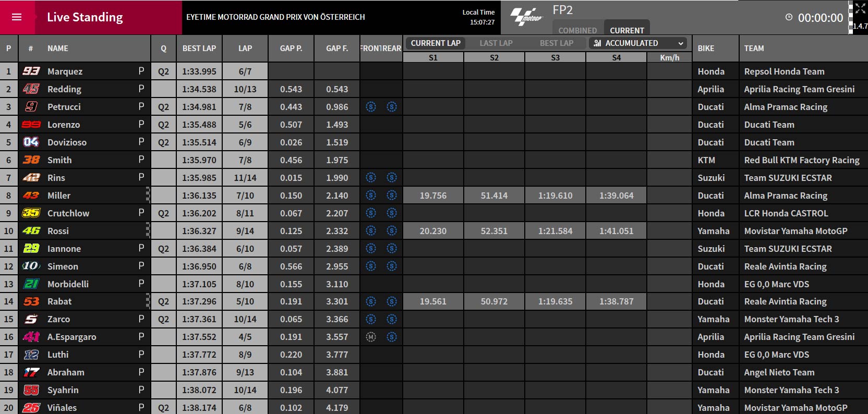The height and width of the screenshot is (414, 868).
Task: Click the GAP F. column header
Action: pyautogui.click(x=337, y=48)
